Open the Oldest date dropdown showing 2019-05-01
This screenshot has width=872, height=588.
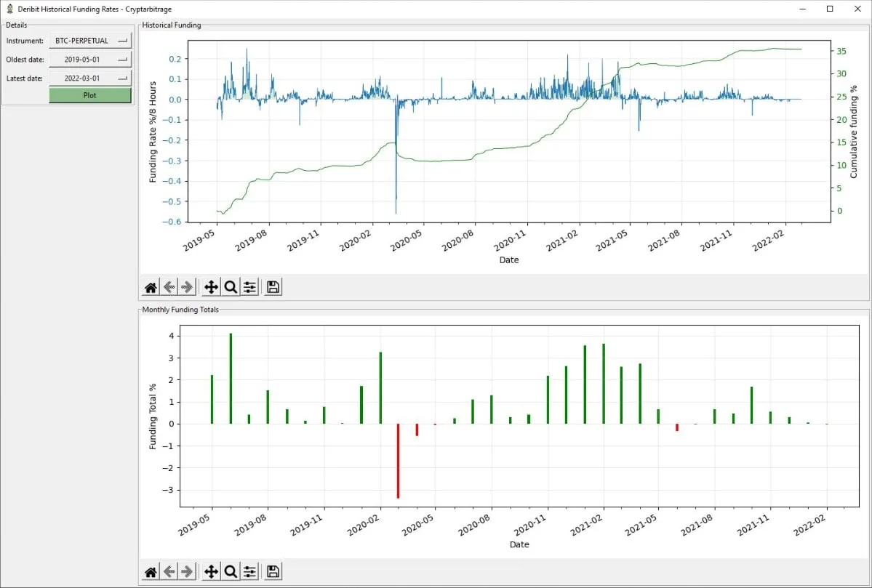pyautogui.click(x=90, y=60)
